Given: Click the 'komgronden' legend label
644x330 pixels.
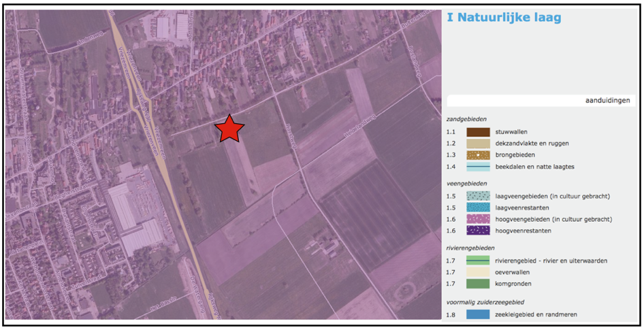Looking at the screenshot, I should click(513, 284).
